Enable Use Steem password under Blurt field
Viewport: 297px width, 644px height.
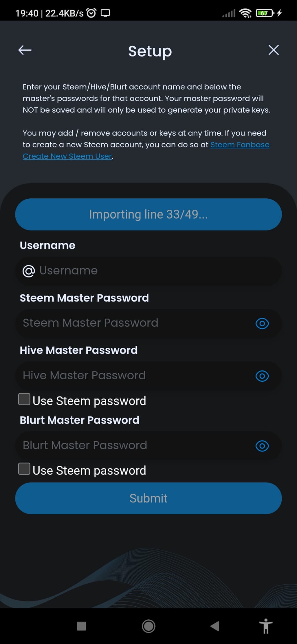[24, 469]
